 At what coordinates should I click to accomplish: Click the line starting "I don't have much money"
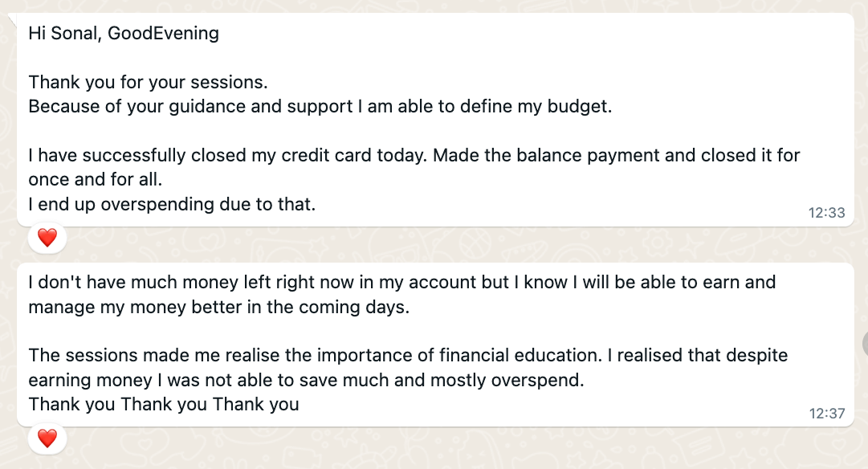point(401,283)
